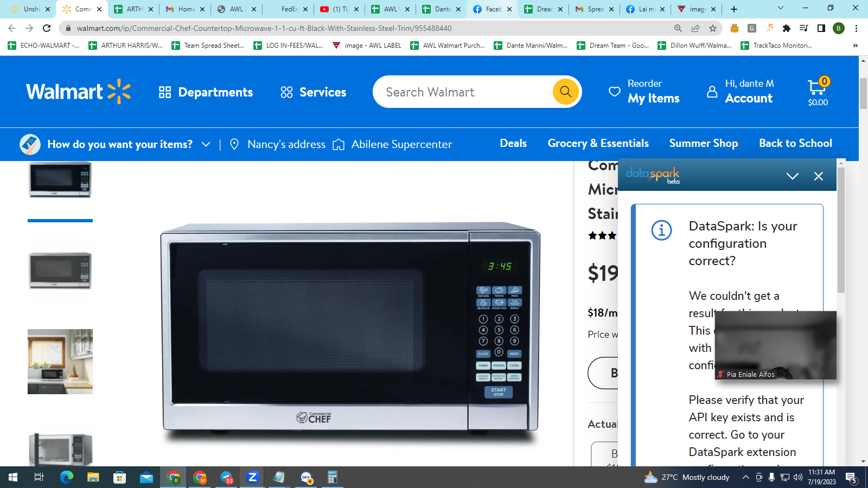868x488 pixels.
Task: Open image - AWL LABEL bookmark
Action: click(367, 46)
